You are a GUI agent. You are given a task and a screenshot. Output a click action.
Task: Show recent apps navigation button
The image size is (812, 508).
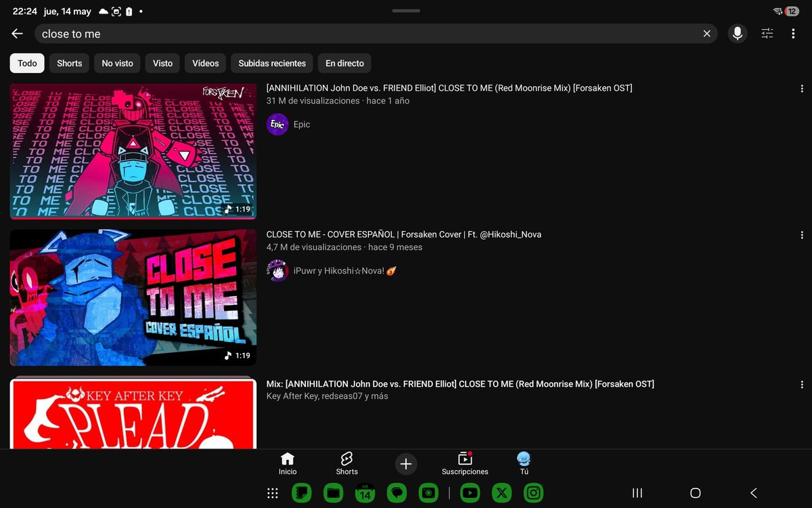637,493
